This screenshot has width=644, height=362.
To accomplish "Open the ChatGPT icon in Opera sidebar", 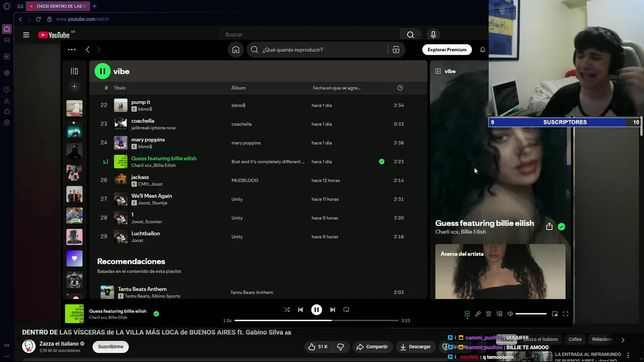I will 7,73.
